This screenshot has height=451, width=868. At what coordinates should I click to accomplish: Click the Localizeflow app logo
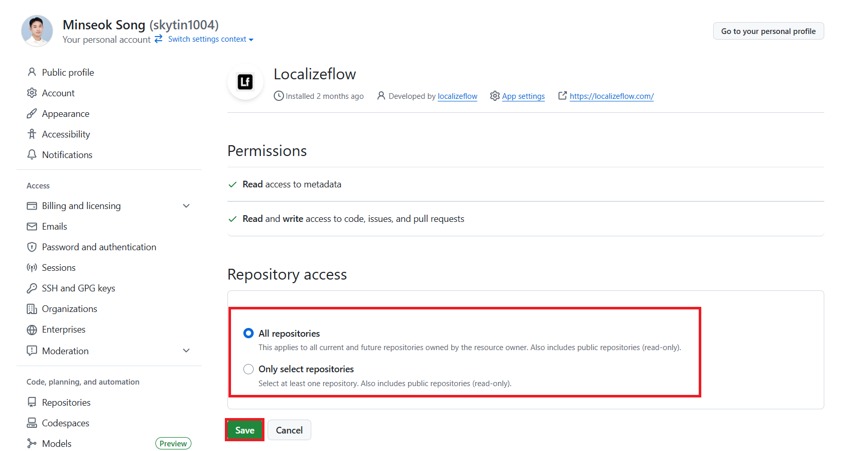point(245,82)
